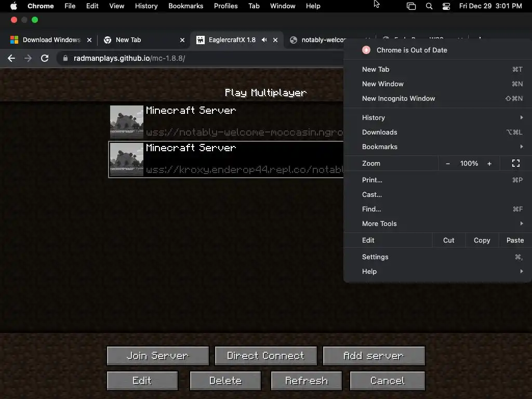Click Chrome is Out of Date notice

(x=437, y=50)
